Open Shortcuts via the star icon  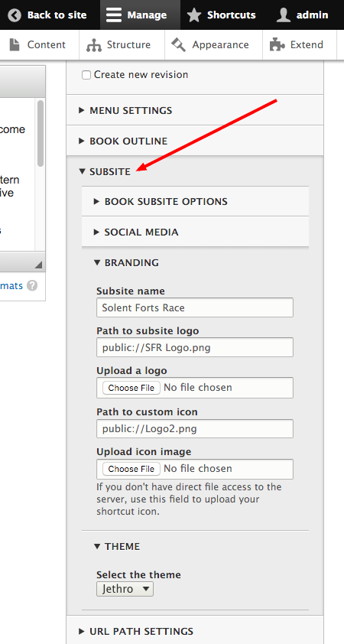pos(193,15)
